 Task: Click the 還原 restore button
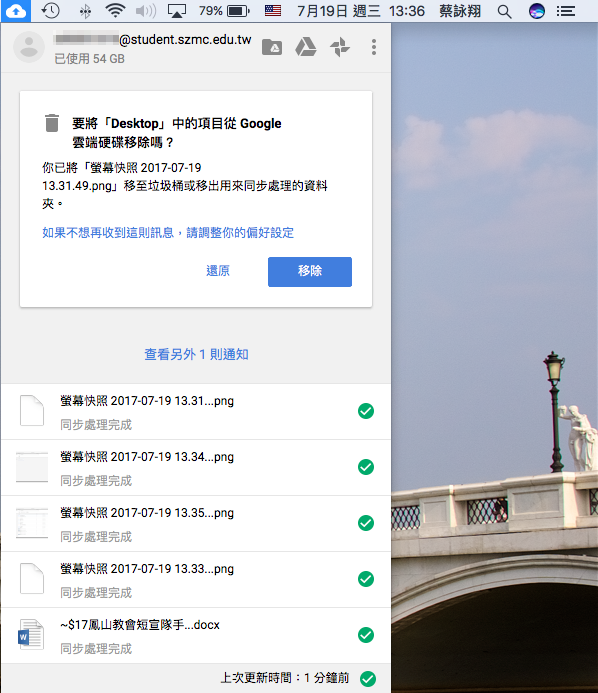pyautogui.click(x=218, y=270)
